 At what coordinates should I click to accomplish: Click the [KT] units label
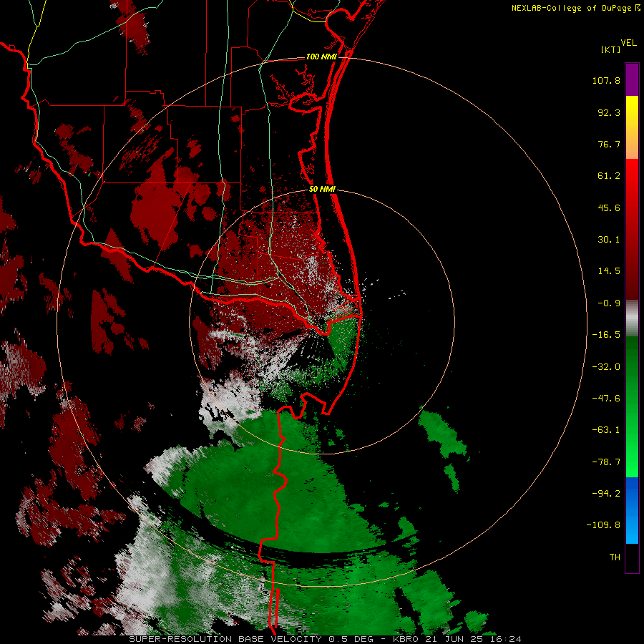pyautogui.click(x=611, y=49)
